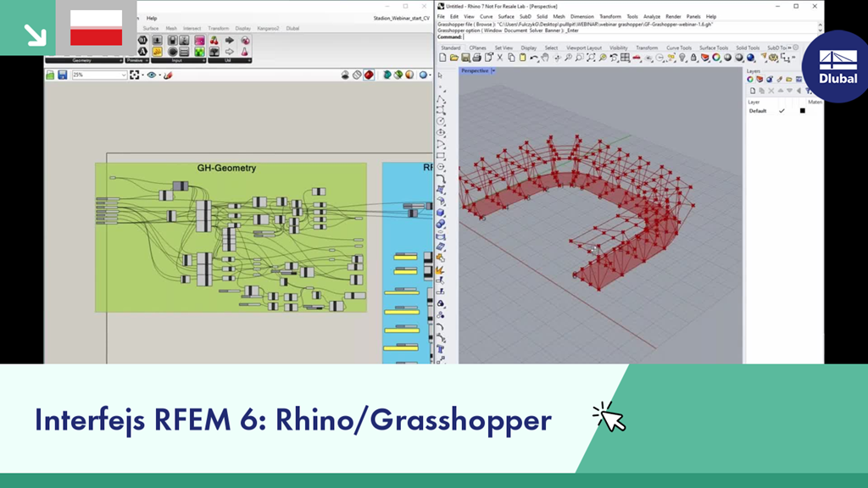Switch to the Dlubal tab in Grasshopper
The width and height of the screenshot is (868, 488).
click(x=292, y=28)
